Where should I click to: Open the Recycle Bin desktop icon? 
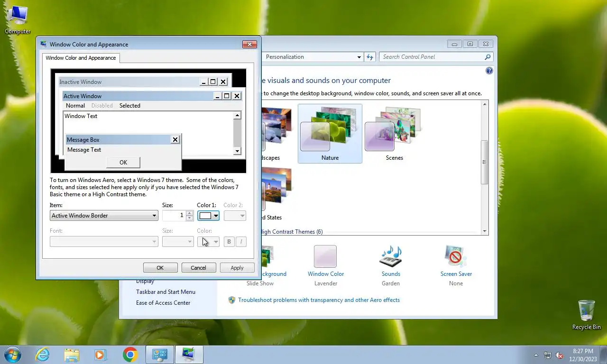tap(586, 315)
